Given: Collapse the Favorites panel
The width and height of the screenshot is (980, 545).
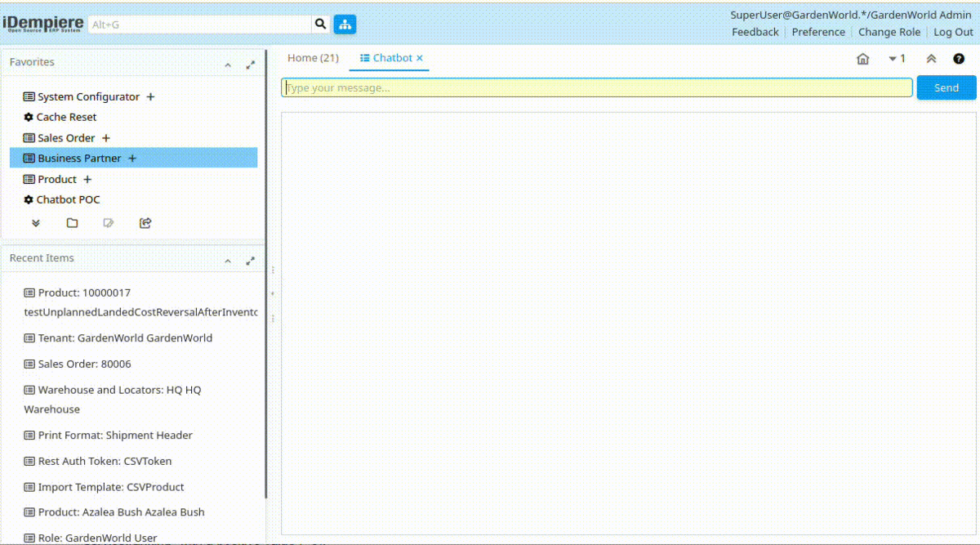Looking at the screenshot, I should pyautogui.click(x=228, y=65).
